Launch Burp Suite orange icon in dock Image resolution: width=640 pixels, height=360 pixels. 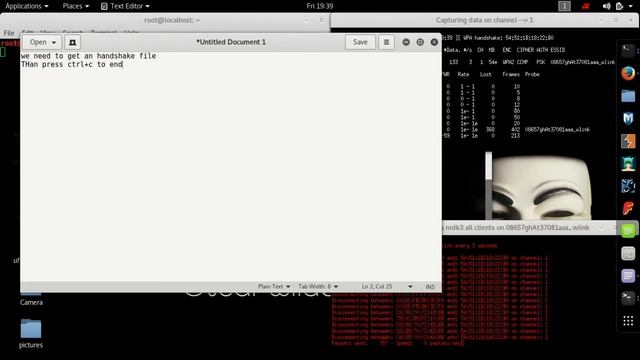(628, 141)
